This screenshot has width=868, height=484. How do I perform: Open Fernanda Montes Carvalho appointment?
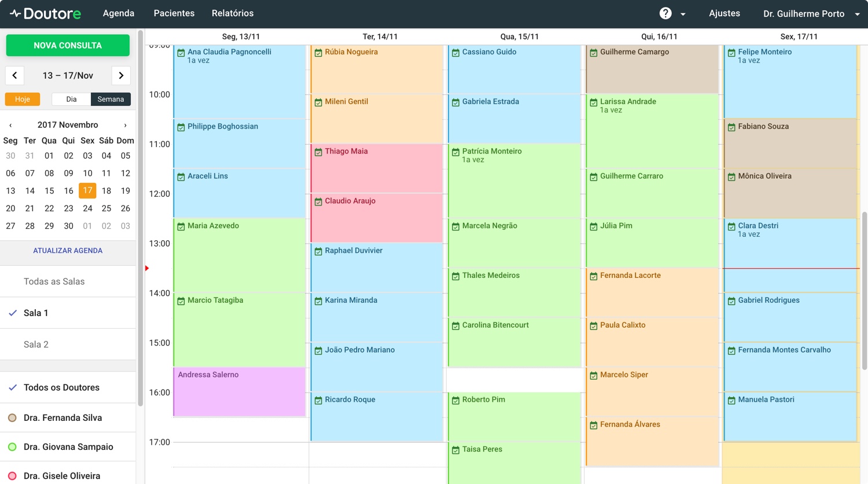pos(790,367)
